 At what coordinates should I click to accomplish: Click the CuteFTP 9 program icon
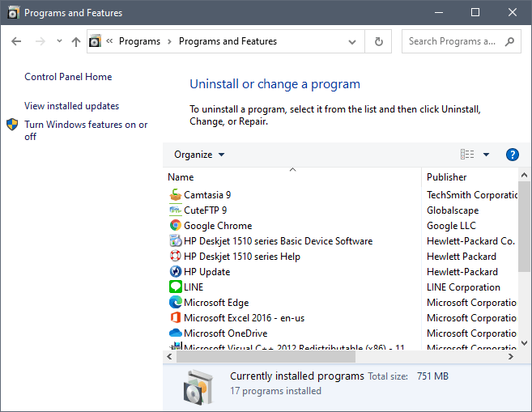pyautogui.click(x=176, y=210)
